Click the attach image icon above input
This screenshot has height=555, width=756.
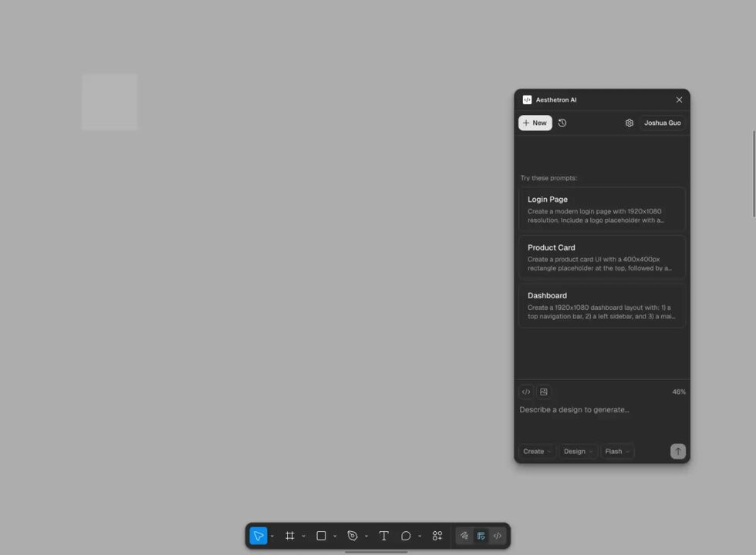[x=544, y=392]
